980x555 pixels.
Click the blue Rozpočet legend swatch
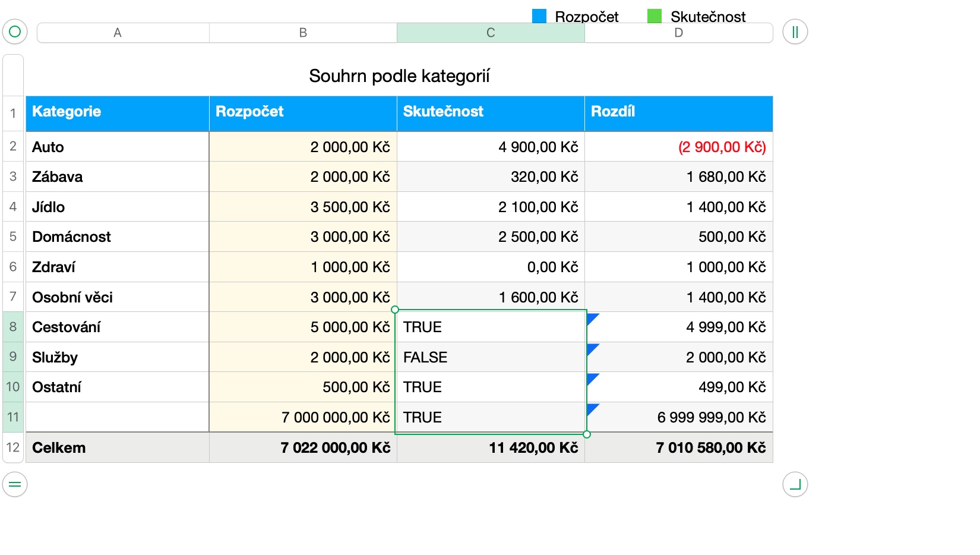click(x=539, y=16)
